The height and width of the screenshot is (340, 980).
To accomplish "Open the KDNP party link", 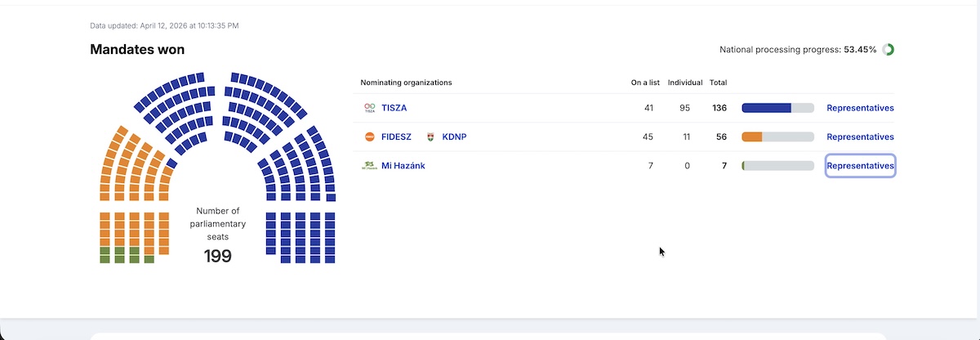I will 454,136.
